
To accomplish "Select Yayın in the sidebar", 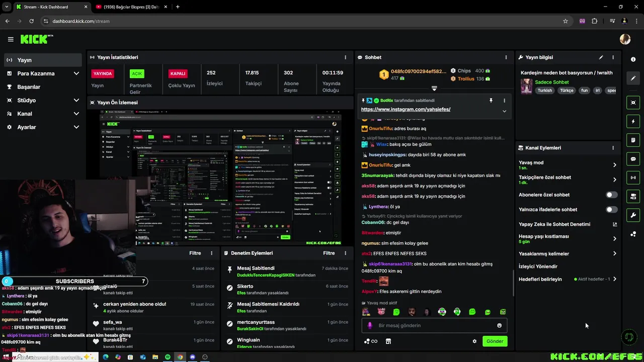I will point(42,60).
